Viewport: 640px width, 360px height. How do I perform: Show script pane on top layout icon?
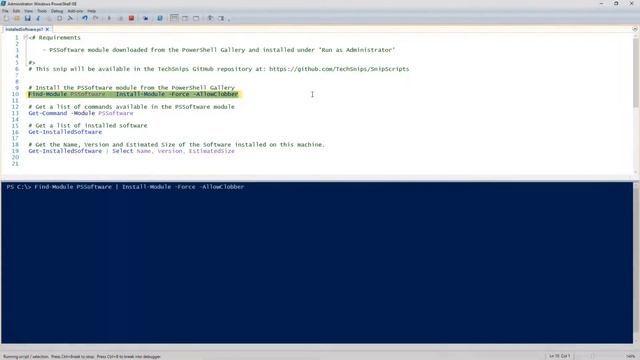click(x=174, y=18)
